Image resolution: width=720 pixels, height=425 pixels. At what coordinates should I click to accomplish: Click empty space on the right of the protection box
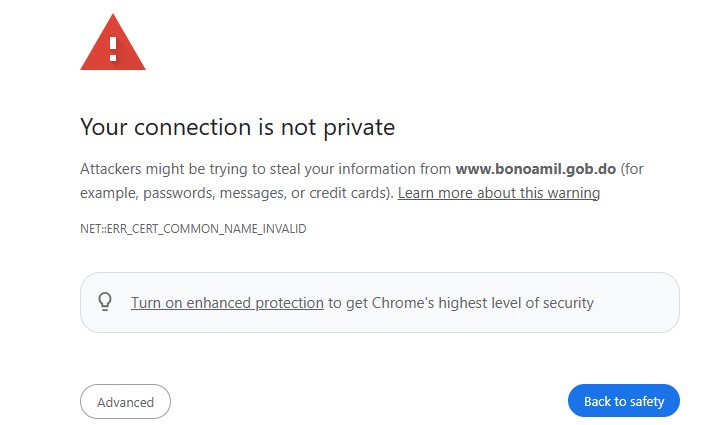pos(640,302)
